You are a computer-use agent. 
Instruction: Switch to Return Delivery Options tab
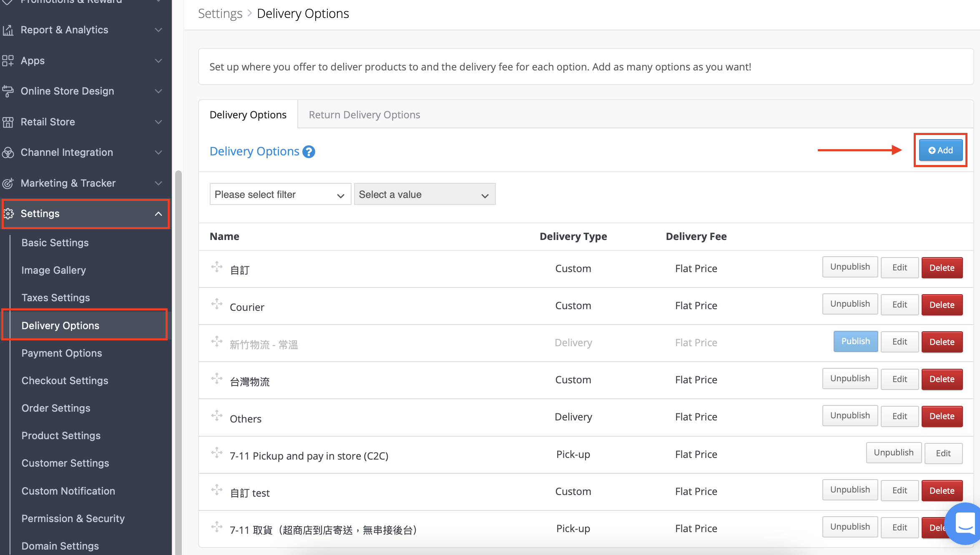pos(364,115)
